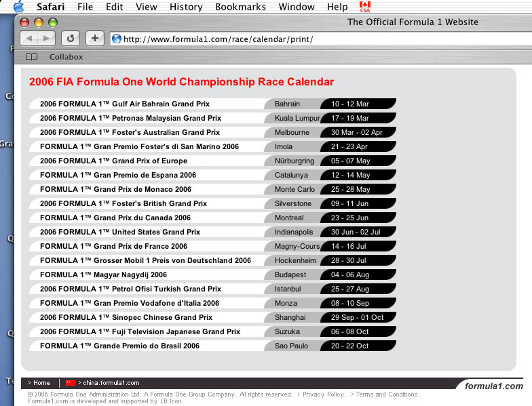Click the Indianapolis location cell
This screenshot has width=532, height=406.
294,232
